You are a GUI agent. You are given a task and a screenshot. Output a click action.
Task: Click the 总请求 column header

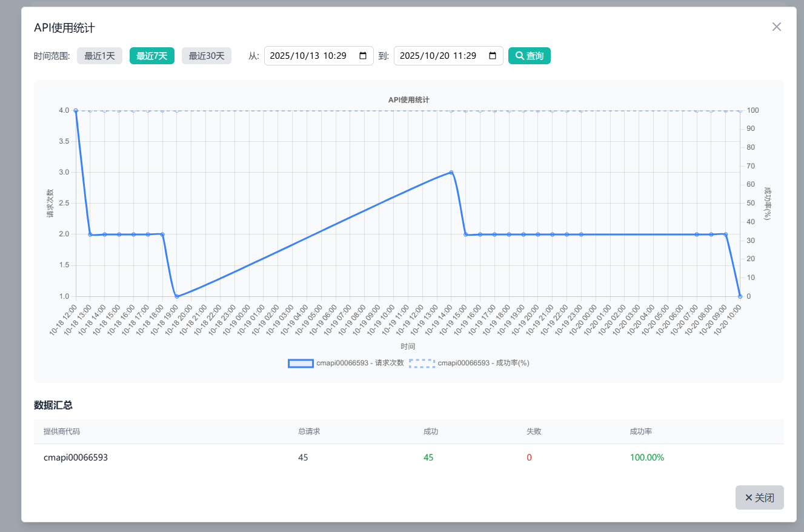[309, 431]
